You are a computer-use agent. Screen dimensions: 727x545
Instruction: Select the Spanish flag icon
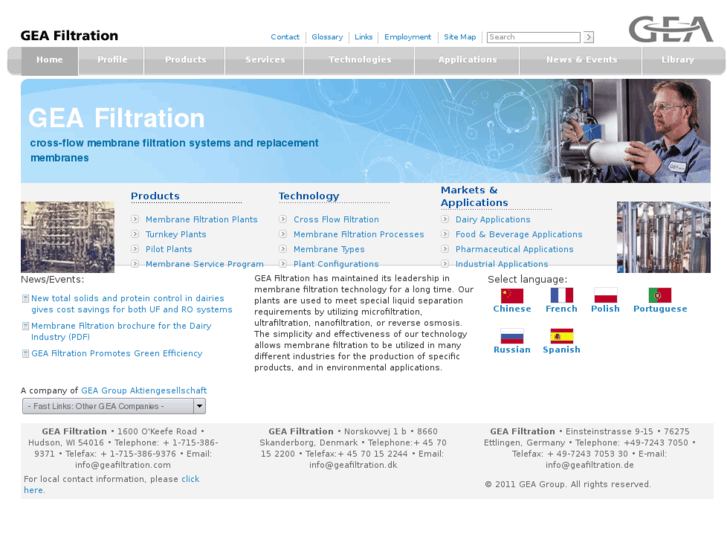[x=561, y=336]
